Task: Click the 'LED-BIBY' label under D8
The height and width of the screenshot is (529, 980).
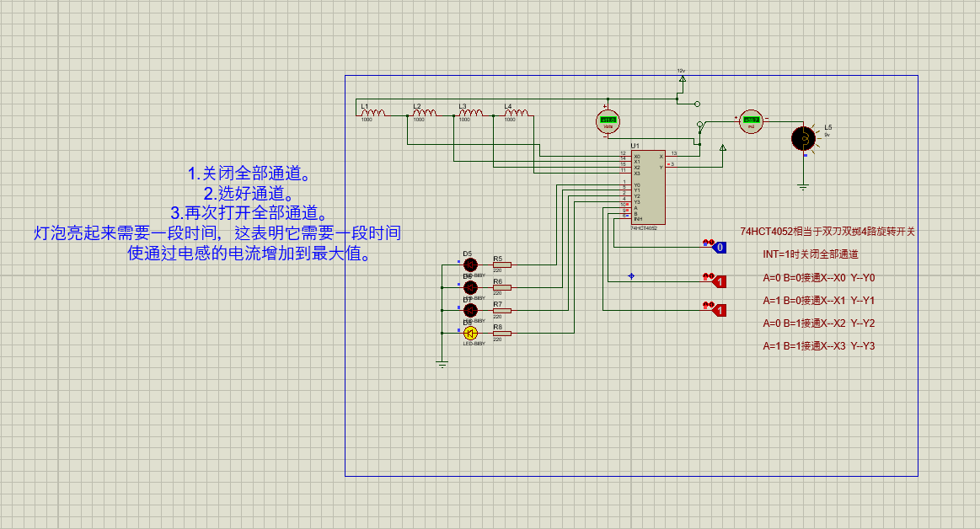Action: tap(474, 344)
